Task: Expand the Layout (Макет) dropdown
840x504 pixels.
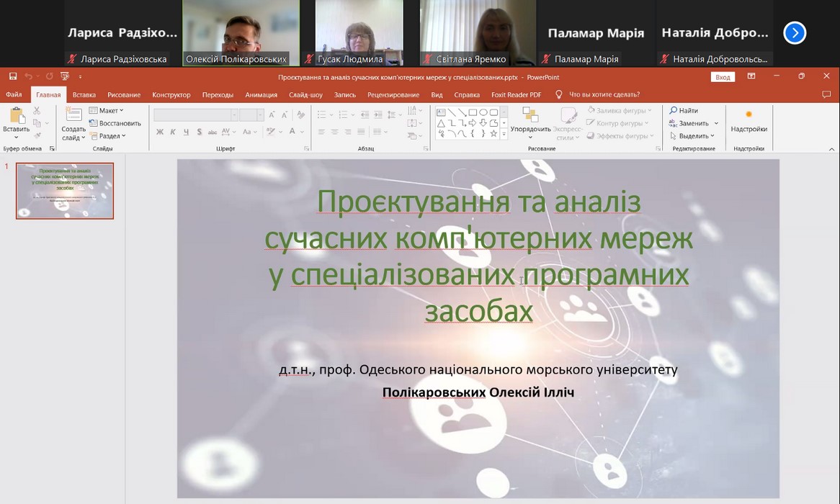Action: (x=107, y=111)
